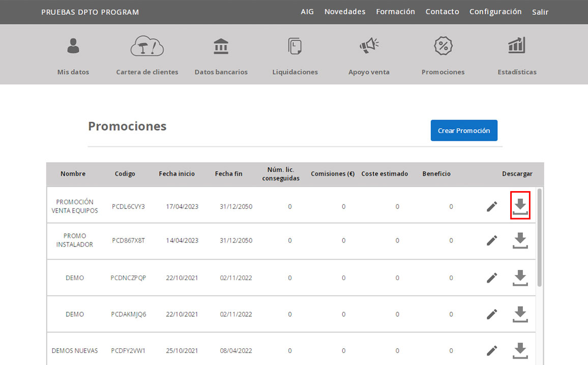Edit the DEMOS NUEVAS promotion
The image size is (588, 365).
pyautogui.click(x=491, y=350)
